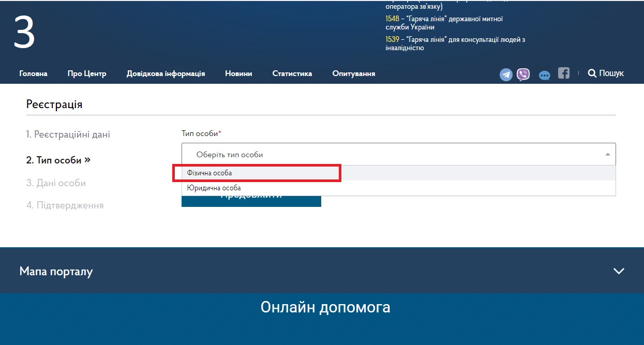Open the Telegram channel icon

click(x=506, y=74)
